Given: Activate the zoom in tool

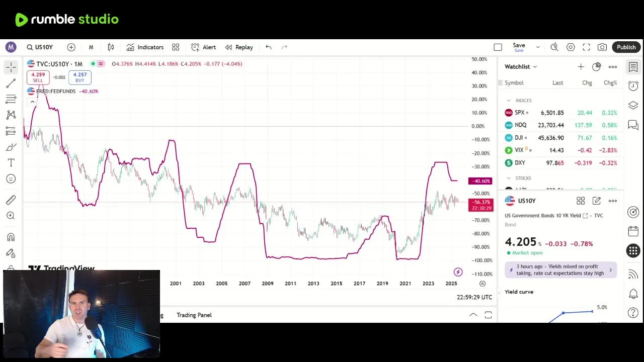Looking at the screenshot, I should [11, 216].
